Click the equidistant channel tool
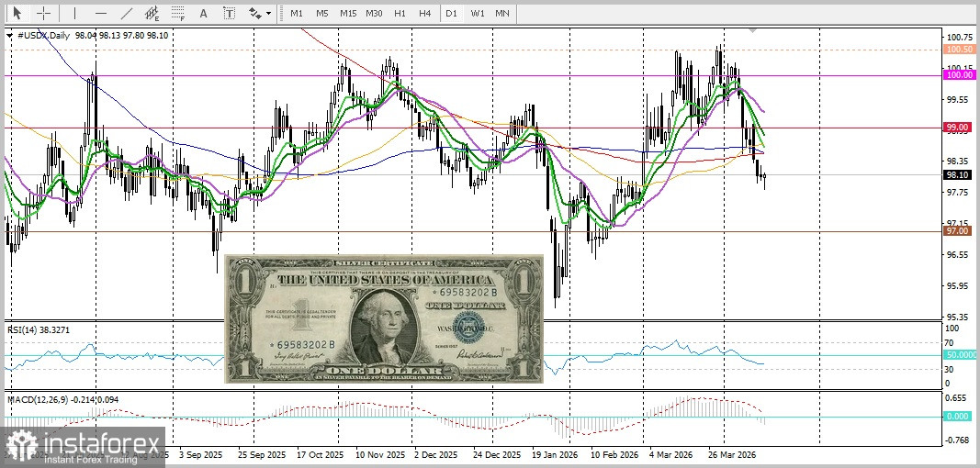This screenshot has height=468, width=980. click(152, 14)
